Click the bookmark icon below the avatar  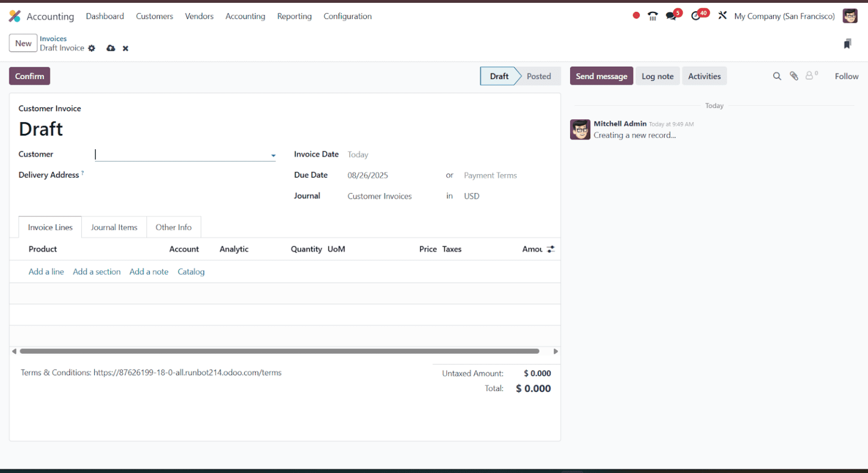click(847, 44)
